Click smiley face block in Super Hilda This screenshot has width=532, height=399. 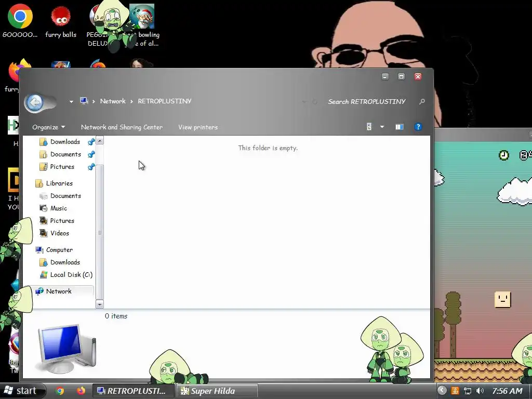(x=502, y=299)
